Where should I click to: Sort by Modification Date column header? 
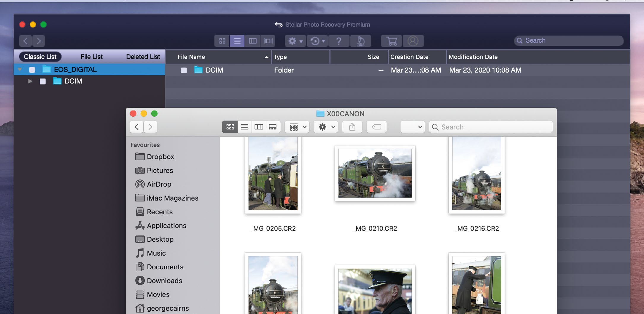(x=538, y=57)
